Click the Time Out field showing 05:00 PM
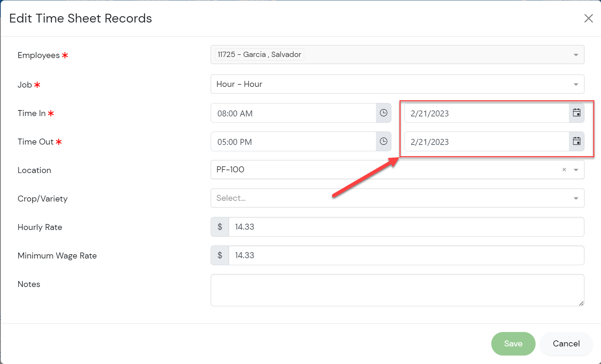The image size is (601, 364). [293, 142]
